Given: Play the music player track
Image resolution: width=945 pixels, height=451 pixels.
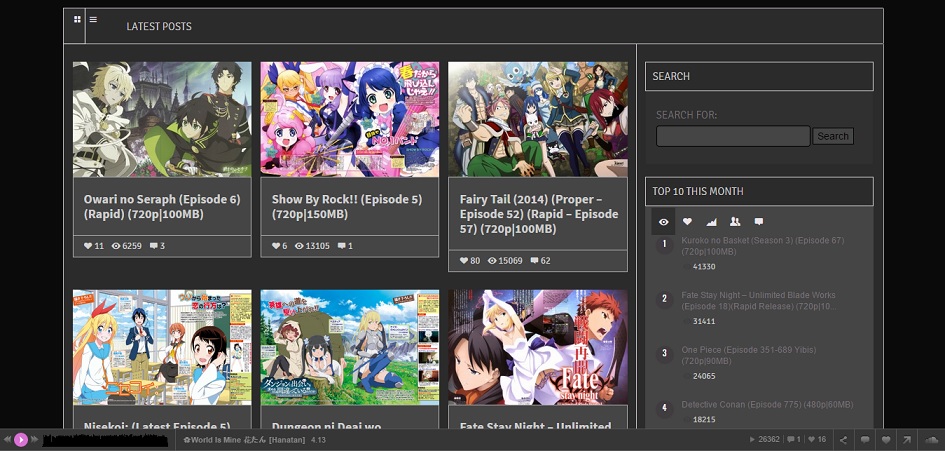Looking at the screenshot, I should 21,440.
